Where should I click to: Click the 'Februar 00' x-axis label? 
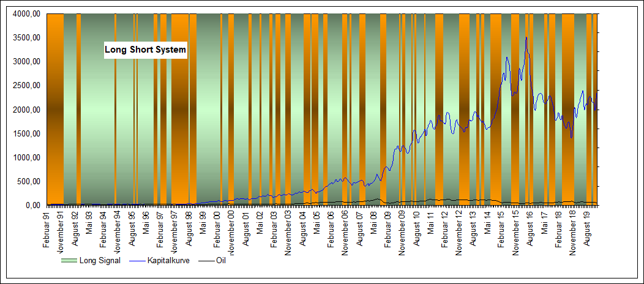tap(217, 230)
